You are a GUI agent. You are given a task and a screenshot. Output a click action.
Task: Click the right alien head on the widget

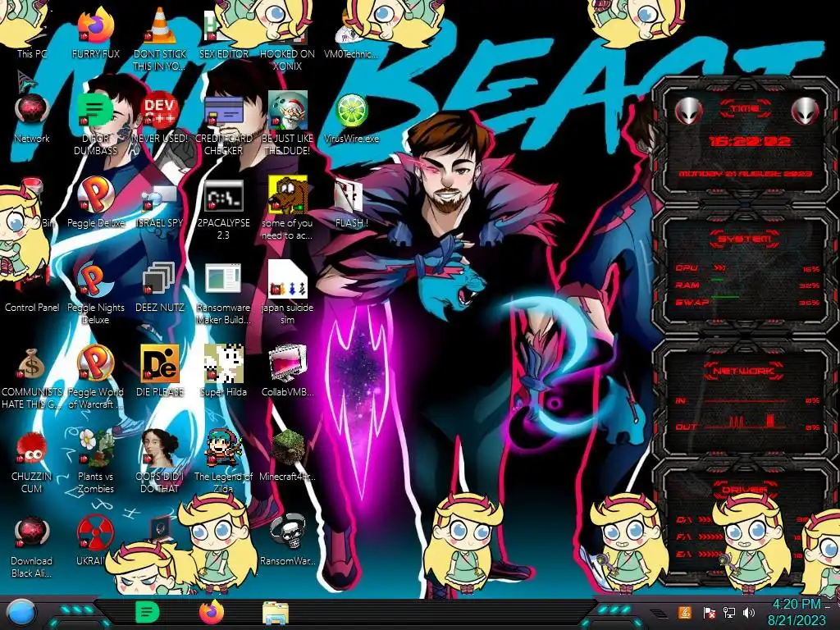(x=806, y=111)
